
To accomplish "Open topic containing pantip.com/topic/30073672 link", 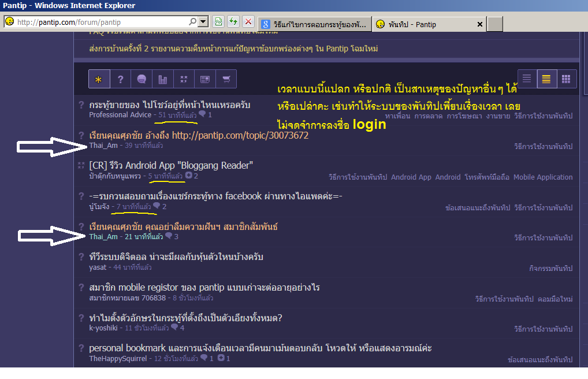I will pos(199,135).
